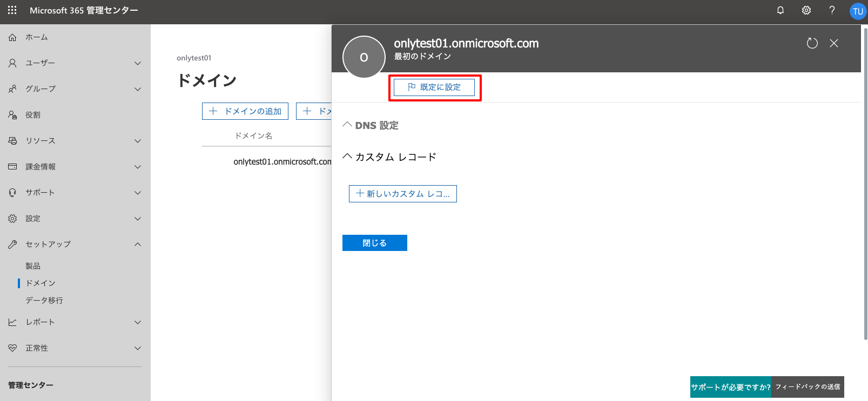Click the groups icon beside グループ
Image resolution: width=868 pixels, height=401 pixels.
12,89
